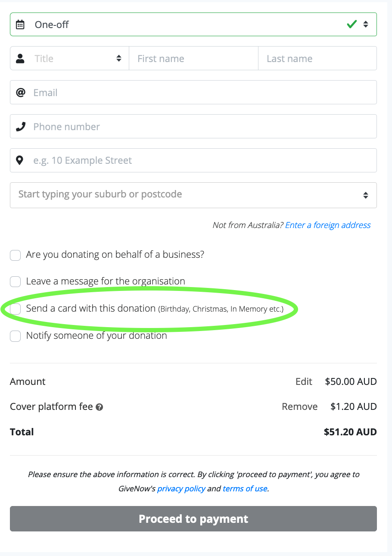Tick Notify someone of your donation checkbox
Viewport: 392px width, 556px height.
[x=16, y=336]
